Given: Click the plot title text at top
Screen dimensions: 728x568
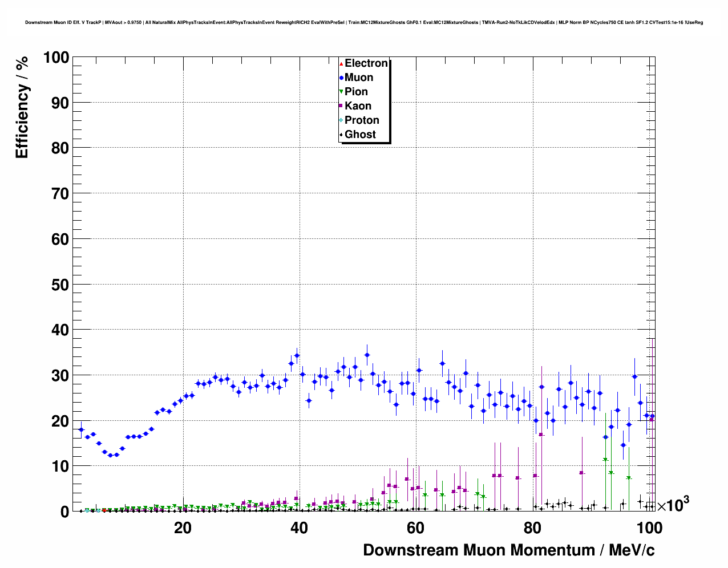Looking at the screenshot, I should click(x=364, y=22).
